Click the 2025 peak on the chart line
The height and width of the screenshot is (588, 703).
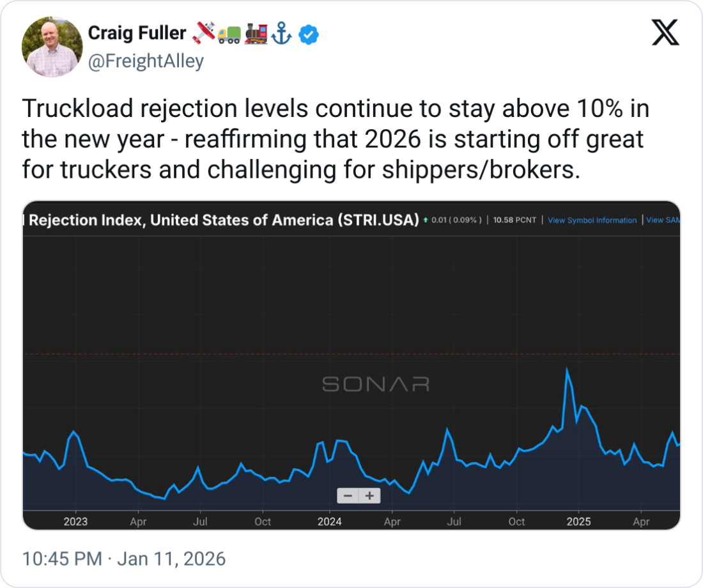click(567, 369)
